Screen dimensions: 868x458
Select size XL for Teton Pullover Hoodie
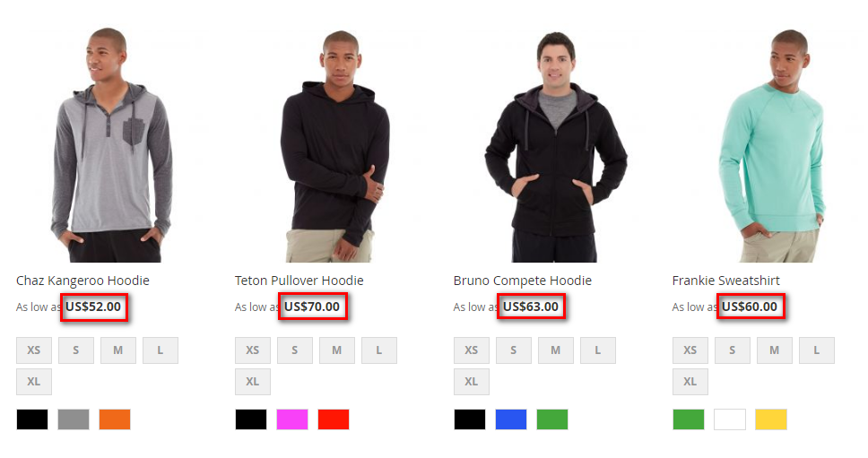[x=253, y=382]
